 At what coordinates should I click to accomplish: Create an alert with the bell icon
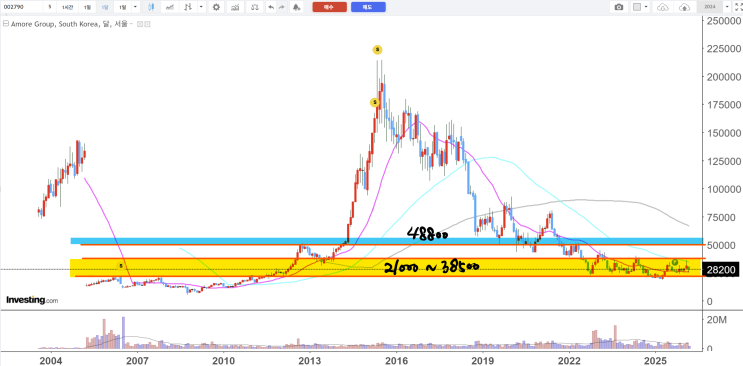click(296, 7)
